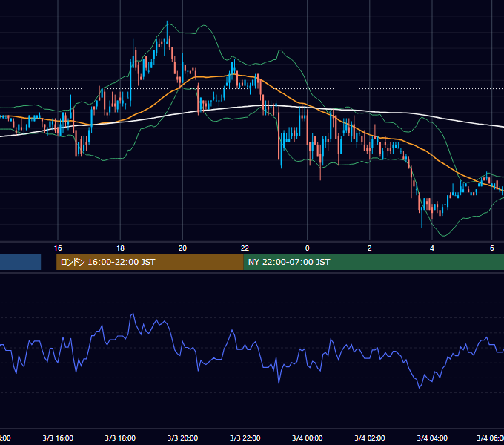Screen dimensions: 504x445
Task: Click the NY 22:00-07:00 JST session bar
Action: coord(374,262)
